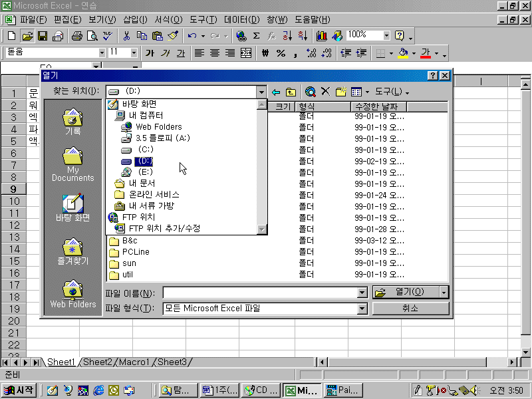Open the 삽입(I) menu in menu bar
This screenshot has height=399, width=532.
point(136,19)
